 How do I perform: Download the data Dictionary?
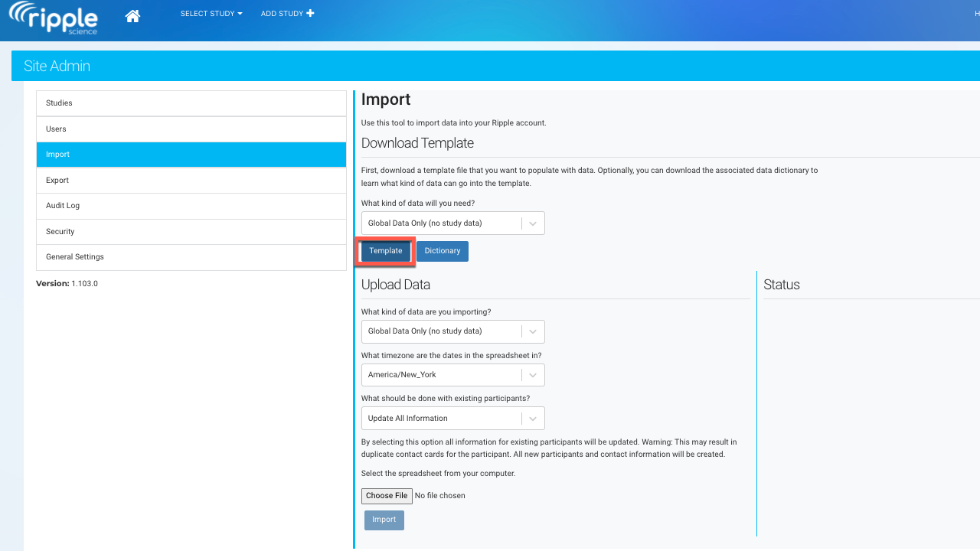[x=443, y=251]
